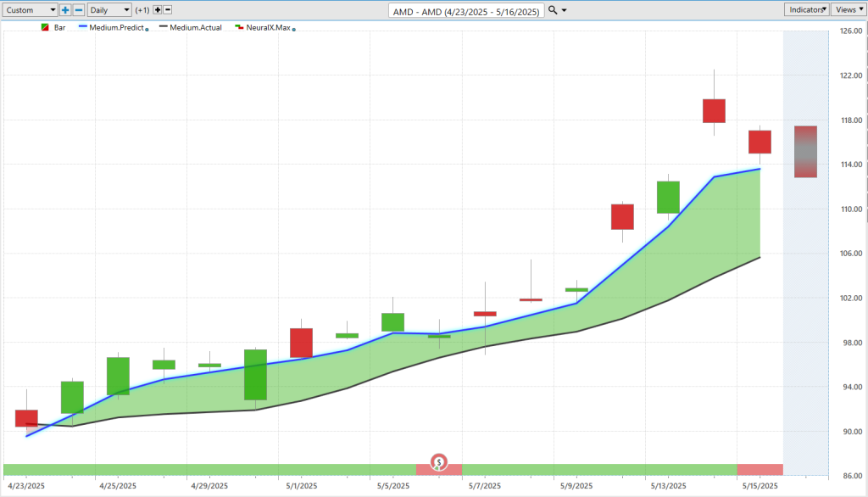
Task: Click the dot next to NeuralX.Max
Action: tap(293, 30)
